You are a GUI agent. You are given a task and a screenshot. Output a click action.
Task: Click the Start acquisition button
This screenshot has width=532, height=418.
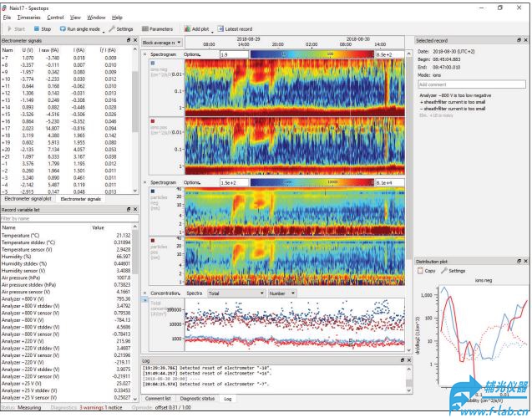click(x=14, y=28)
